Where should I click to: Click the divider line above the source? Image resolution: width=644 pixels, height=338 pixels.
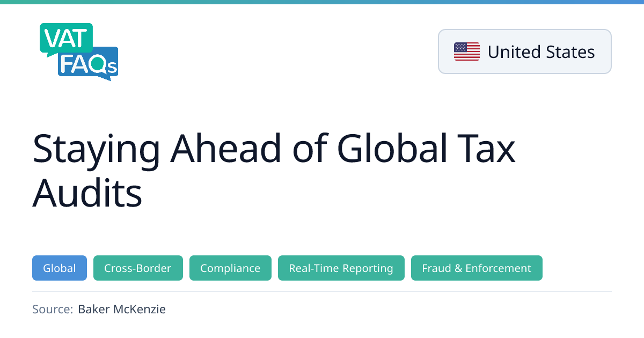(x=322, y=291)
